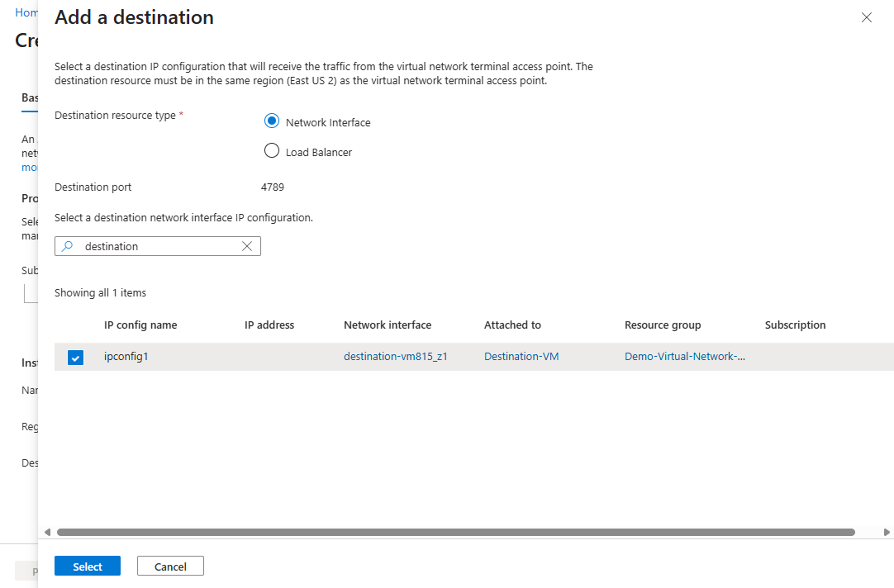Choose the Load Balancer radio option
This screenshot has height=588, width=894.
coord(271,151)
